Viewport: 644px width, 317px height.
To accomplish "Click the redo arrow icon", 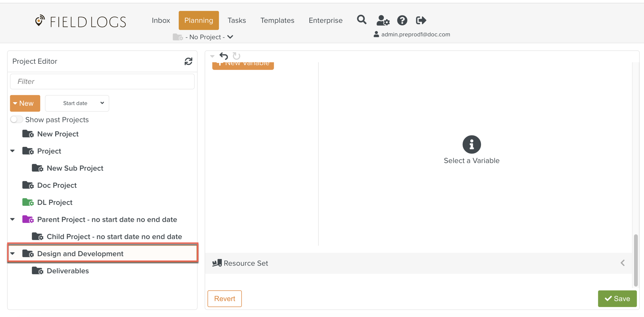I will [236, 56].
